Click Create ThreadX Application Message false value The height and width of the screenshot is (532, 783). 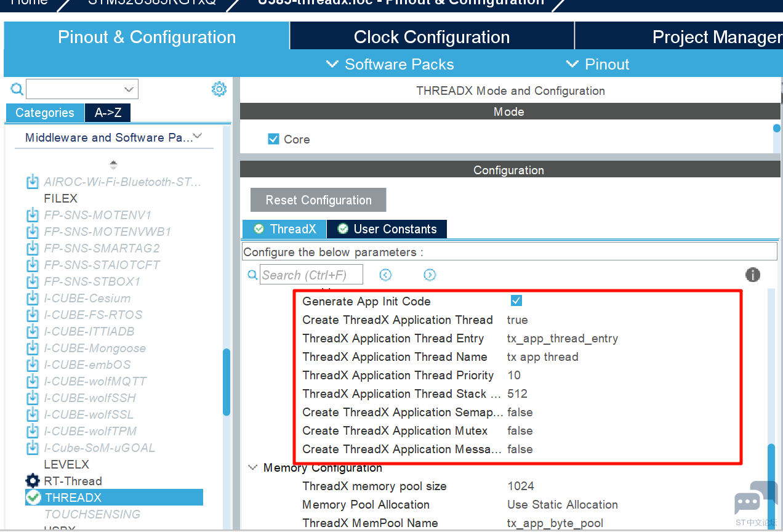(520, 449)
